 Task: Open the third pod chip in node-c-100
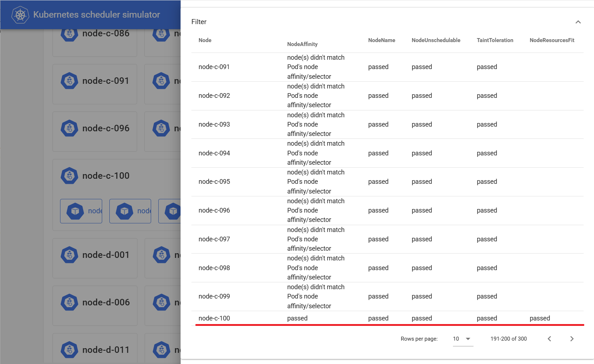pos(169,211)
